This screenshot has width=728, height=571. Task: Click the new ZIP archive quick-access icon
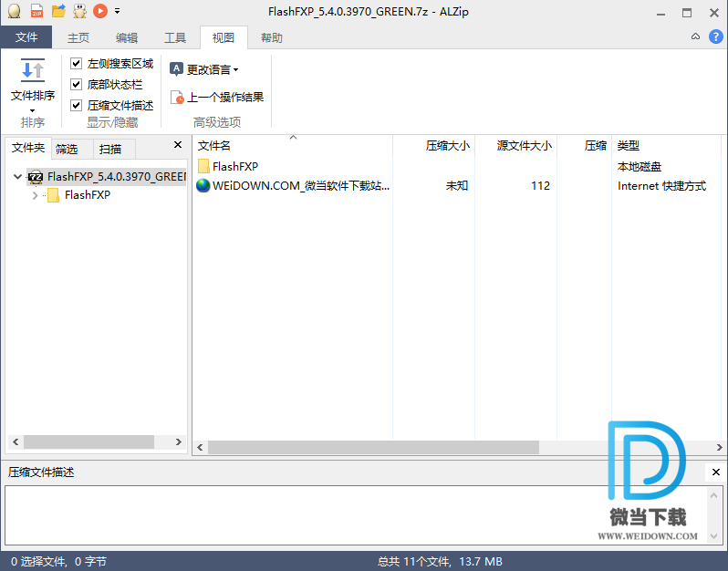[x=37, y=11]
